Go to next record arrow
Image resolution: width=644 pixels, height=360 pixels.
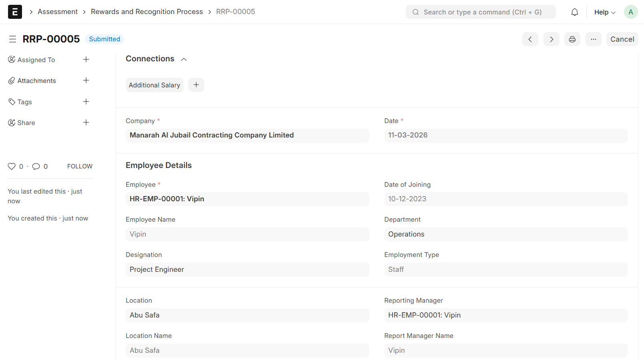(551, 39)
